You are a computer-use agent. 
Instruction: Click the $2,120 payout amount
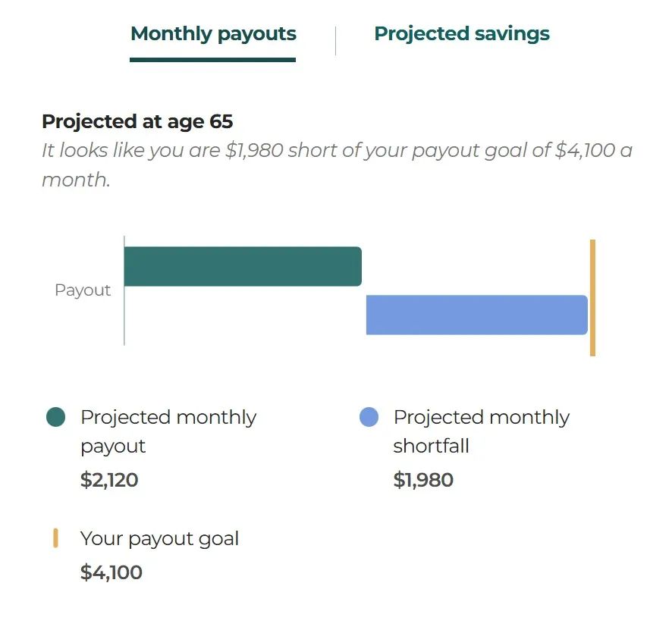[109, 480]
